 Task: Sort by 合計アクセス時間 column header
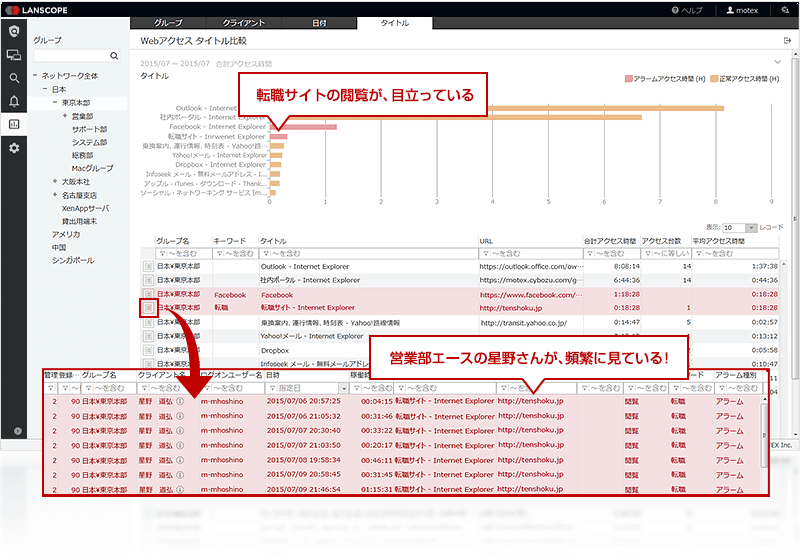610,241
